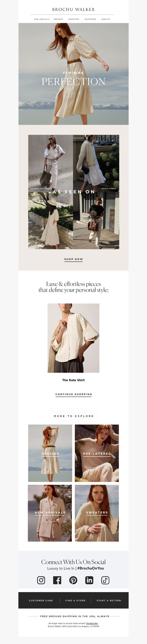The height and width of the screenshot is (644, 147).
Task: Open the Pinterest social icon
Action: (x=73, y=580)
